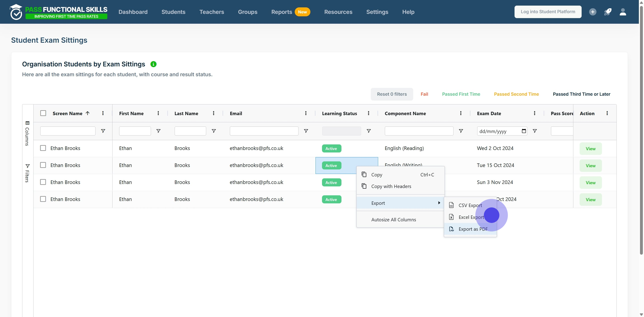Open the Component Name column menu
The width and height of the screenshot is (644, 317).
[460, 113]
